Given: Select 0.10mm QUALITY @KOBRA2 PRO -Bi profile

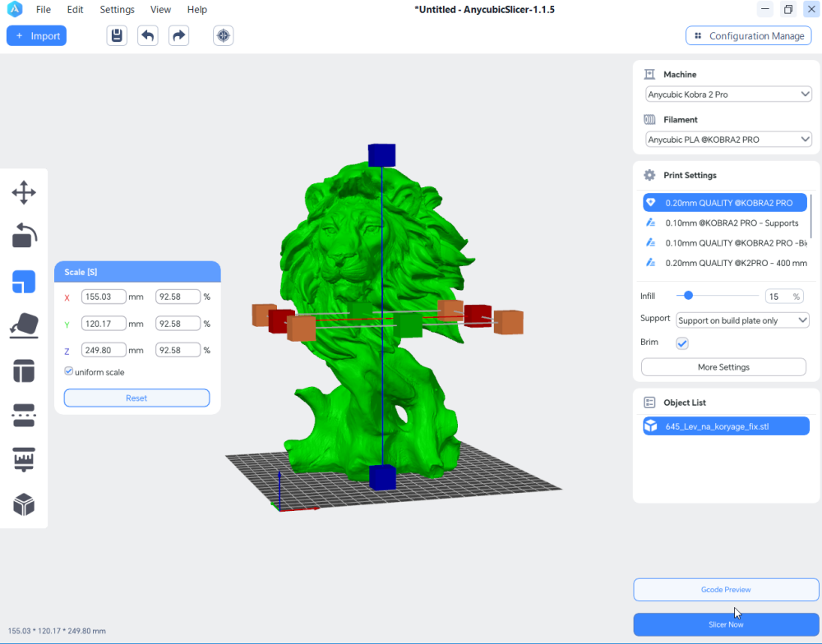Looking at the screenshot, I should click(x=725, y=242).
